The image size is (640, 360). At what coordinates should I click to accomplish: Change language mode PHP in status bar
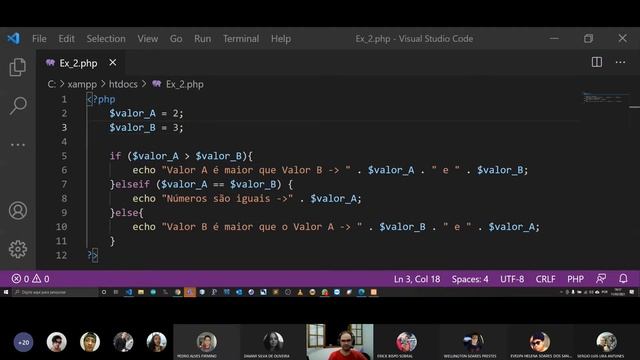[x=575, y=279]
